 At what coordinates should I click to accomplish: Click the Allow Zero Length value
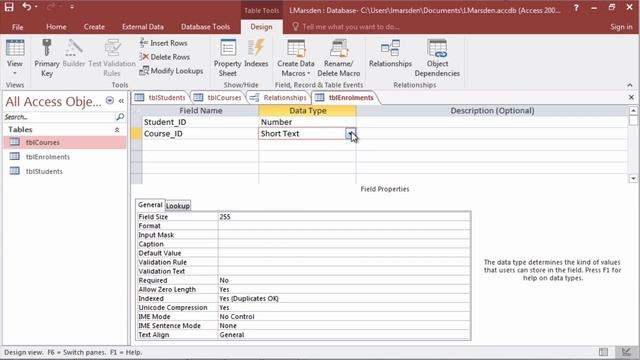click(344, 289)
